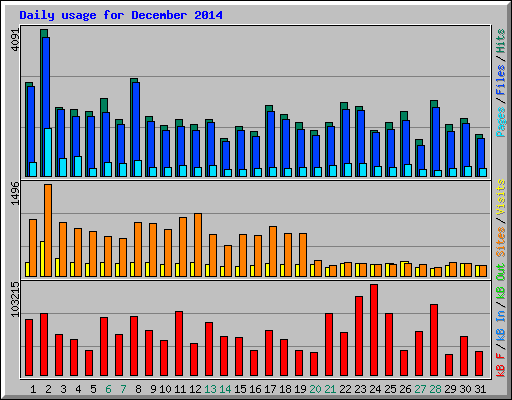Click green weekend day 7 label
Image resolution: width=512 pixels, height=400 pixels.
[123, 389]
